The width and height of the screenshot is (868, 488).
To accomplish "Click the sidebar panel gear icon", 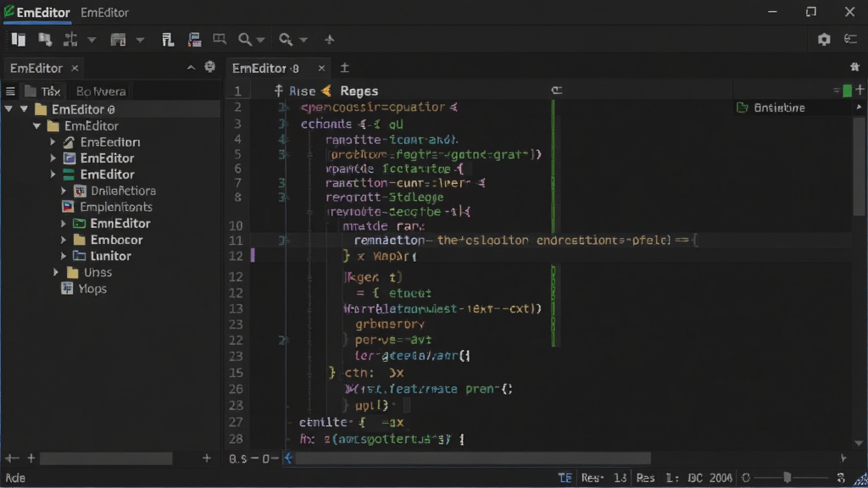I will (210, 67).
